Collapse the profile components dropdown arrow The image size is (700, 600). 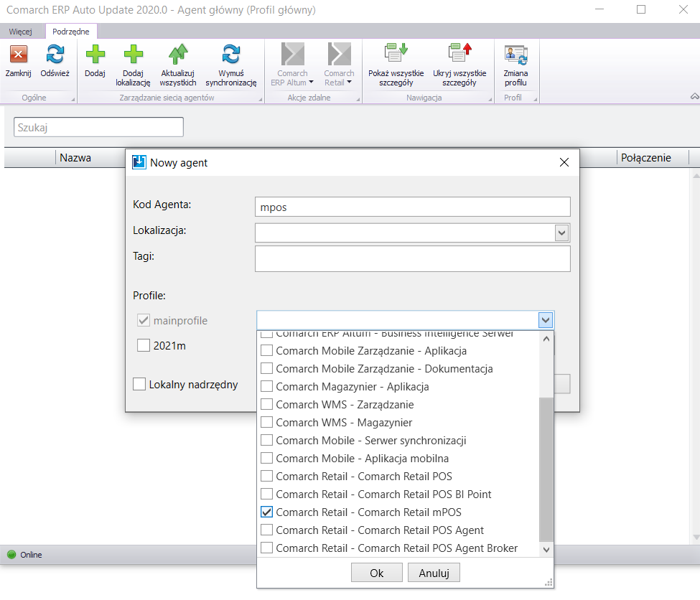tap(546, 320)
